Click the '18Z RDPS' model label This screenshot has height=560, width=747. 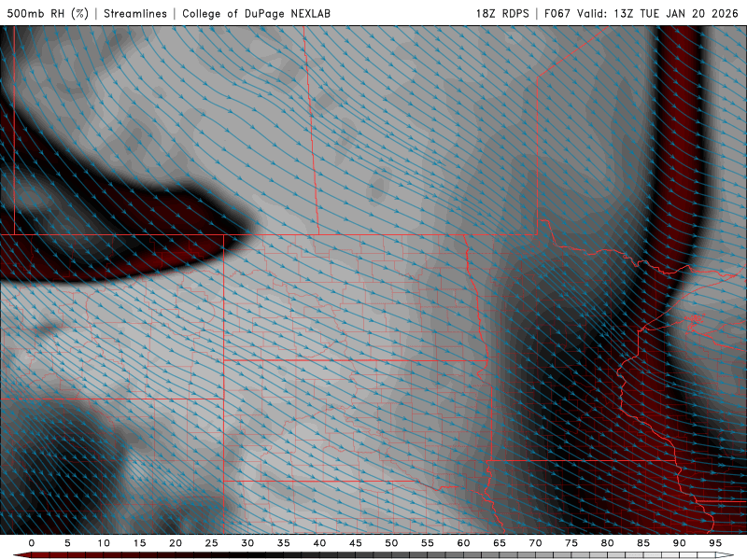[x=502, y=13]
